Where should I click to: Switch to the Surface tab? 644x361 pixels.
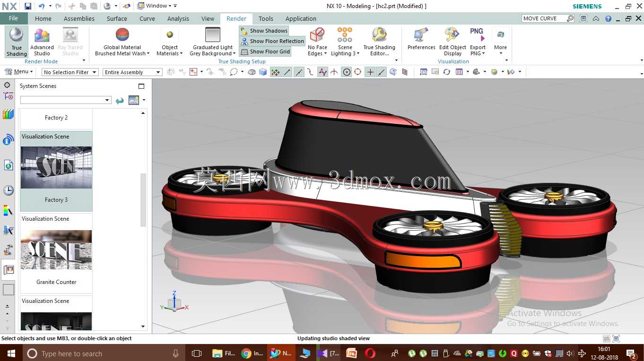(x=117, y=18)
